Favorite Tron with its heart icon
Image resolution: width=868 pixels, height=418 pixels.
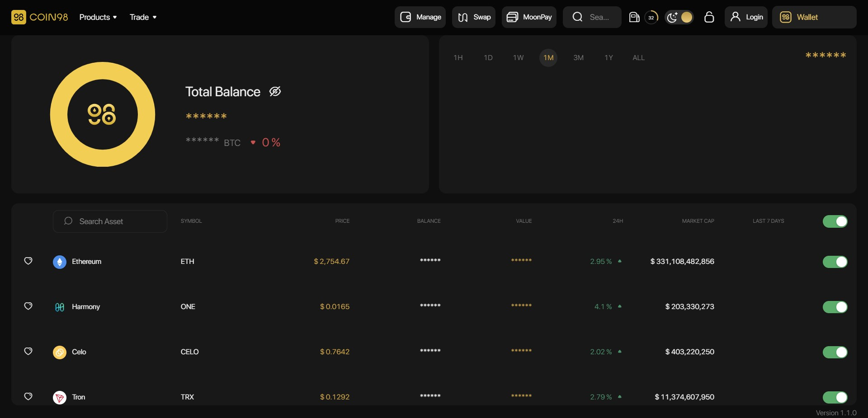[x=28, y=397]
